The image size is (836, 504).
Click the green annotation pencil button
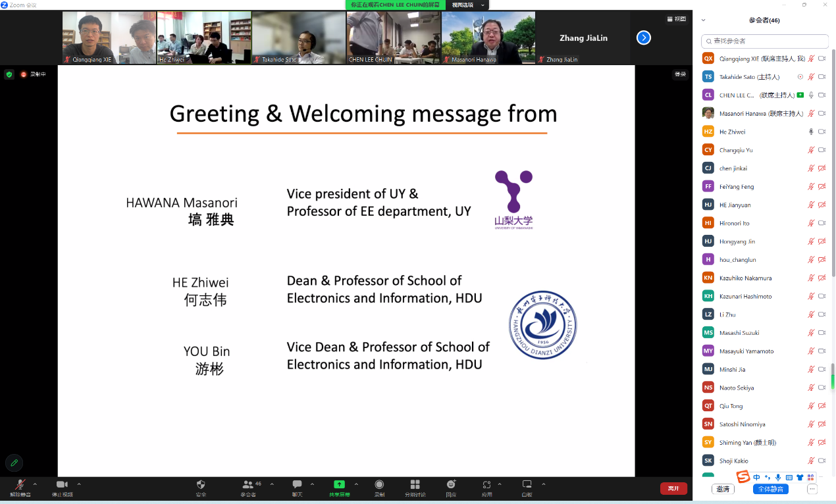coord(13,463)
